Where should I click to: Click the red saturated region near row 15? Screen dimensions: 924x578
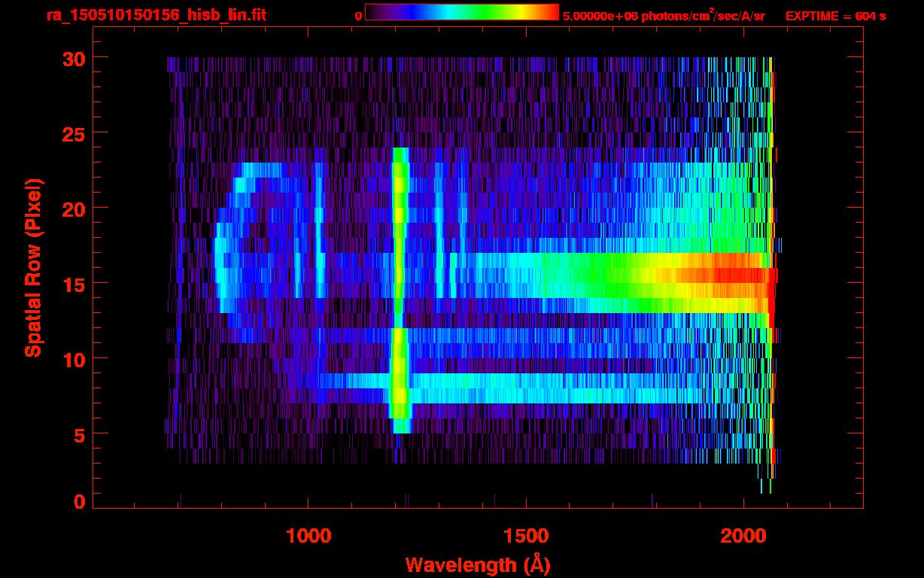[x=745, y=275]
